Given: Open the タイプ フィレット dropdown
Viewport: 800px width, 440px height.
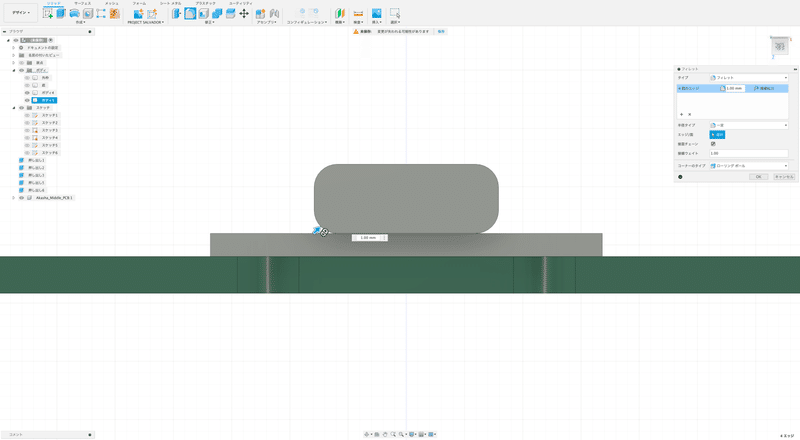Looking at the screenshot, I should [x=748, y=78].
